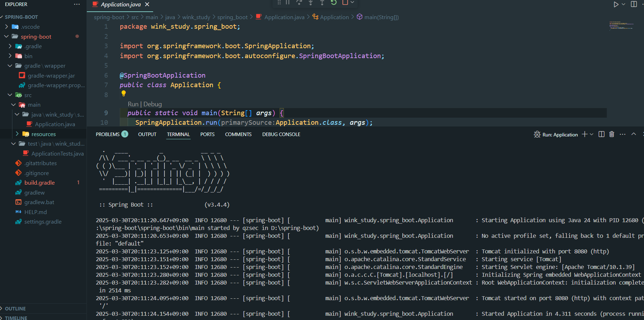The height and width of the screenshot is (320, 644).
Task: Select the TERMINAL panel tab
Action: [178, 134]
